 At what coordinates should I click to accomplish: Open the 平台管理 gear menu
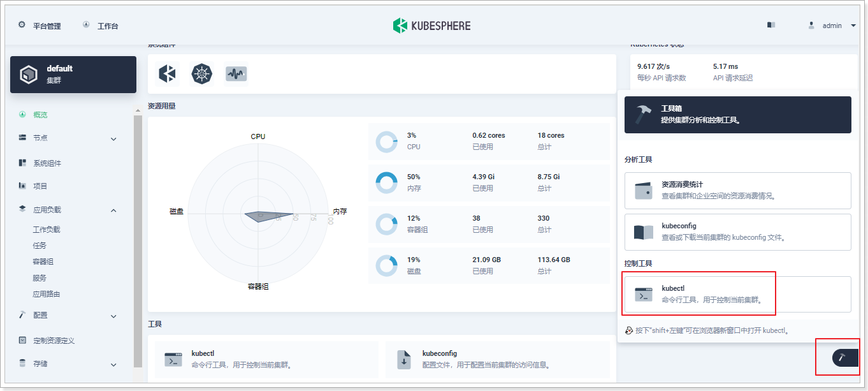[x=39, y=26]
